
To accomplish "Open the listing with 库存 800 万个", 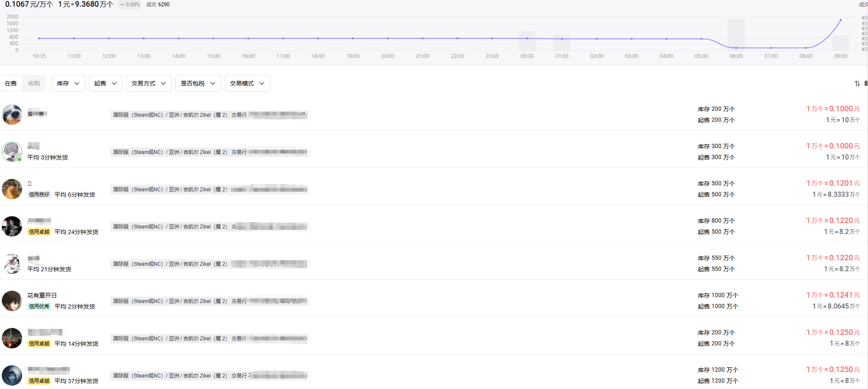I will [x=433, y=226].
